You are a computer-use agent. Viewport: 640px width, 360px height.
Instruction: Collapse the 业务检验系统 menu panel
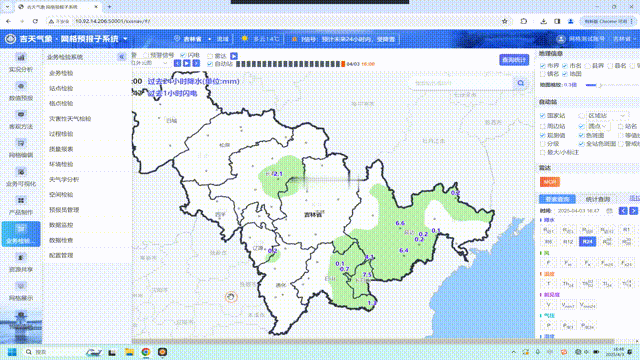(121, 57)
